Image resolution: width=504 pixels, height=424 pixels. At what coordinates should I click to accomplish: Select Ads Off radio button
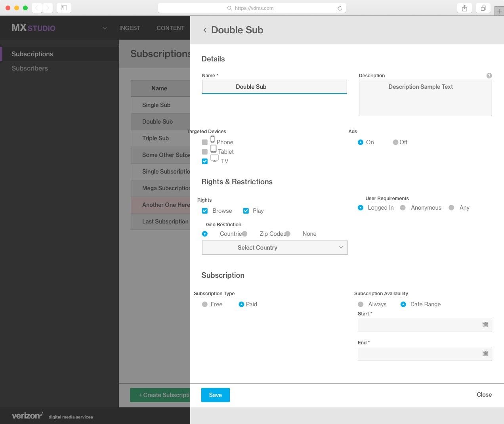pos(395,142)
